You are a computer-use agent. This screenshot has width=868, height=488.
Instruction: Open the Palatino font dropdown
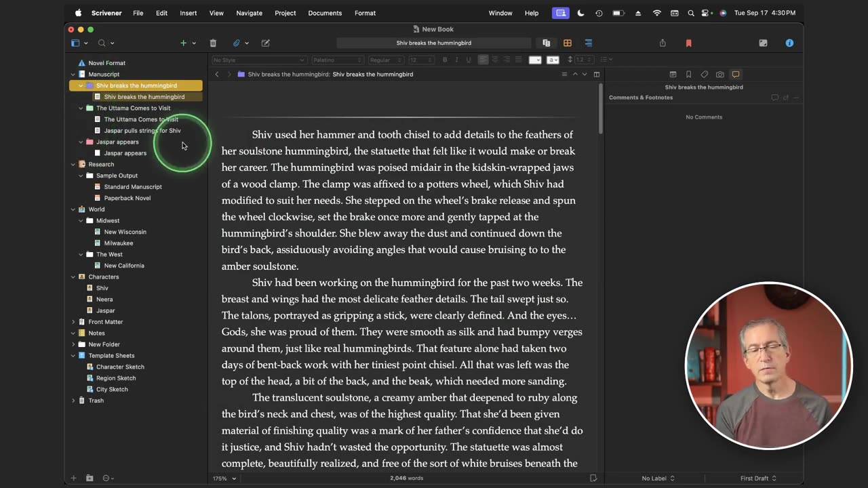click(x=337, y=60)
